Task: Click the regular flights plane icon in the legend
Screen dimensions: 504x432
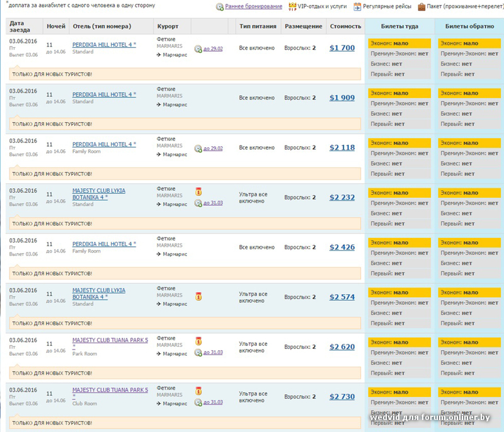Action: pos(357,7)
